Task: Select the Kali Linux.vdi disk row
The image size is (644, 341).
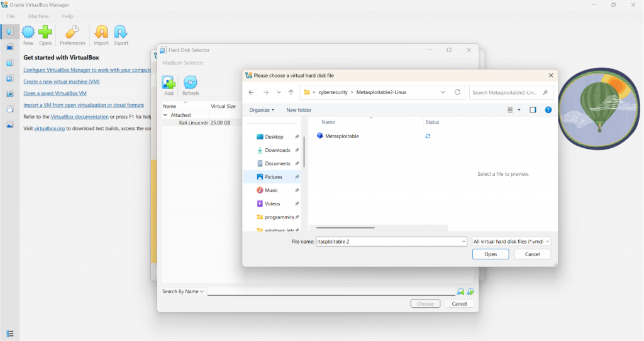Action: [x=202, y=122]
